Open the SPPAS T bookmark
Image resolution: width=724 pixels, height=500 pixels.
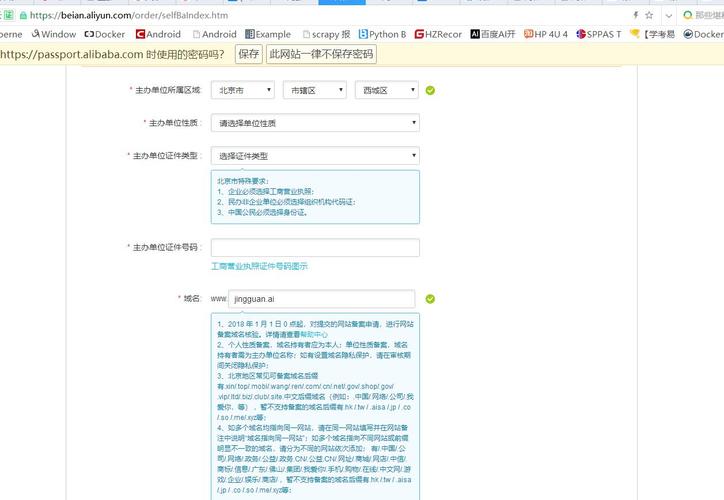click(599, 34)
